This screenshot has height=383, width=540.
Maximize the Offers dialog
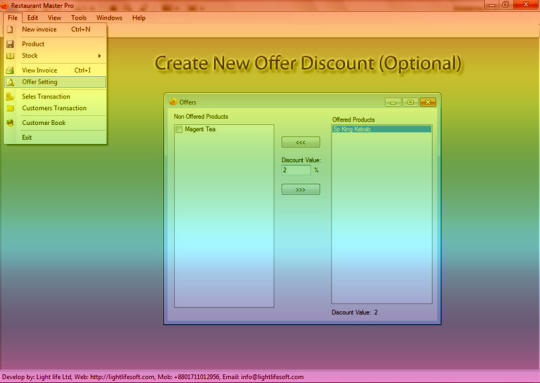coord(410,102)
